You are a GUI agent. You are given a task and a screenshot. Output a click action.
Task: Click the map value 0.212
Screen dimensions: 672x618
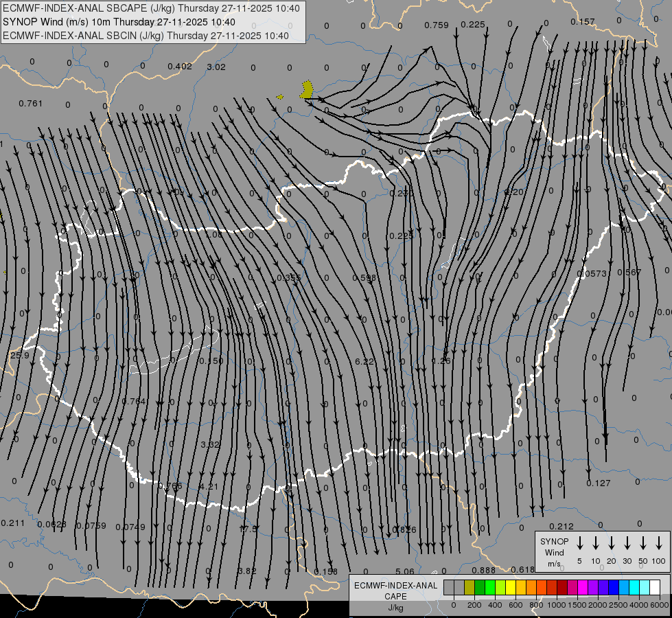(x=561, y=526)
